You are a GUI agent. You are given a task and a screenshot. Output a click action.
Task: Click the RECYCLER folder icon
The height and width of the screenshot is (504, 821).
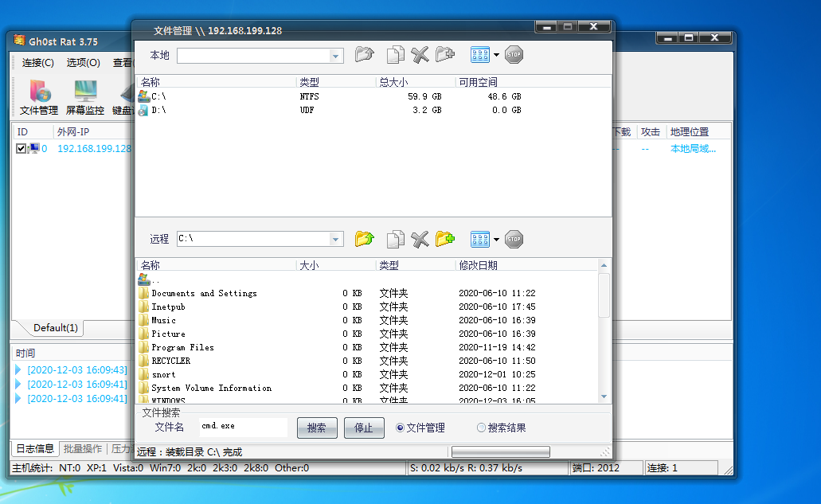coord(144,361)
